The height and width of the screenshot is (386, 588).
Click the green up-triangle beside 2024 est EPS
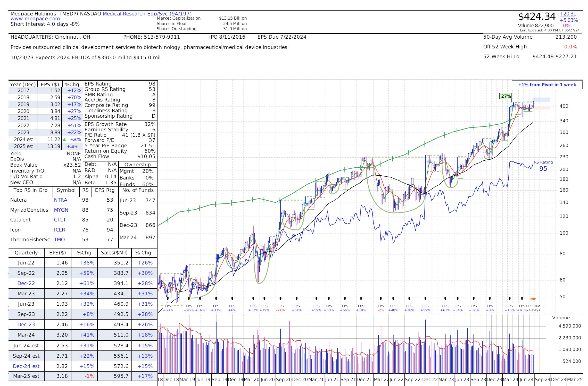pos(64,140)
